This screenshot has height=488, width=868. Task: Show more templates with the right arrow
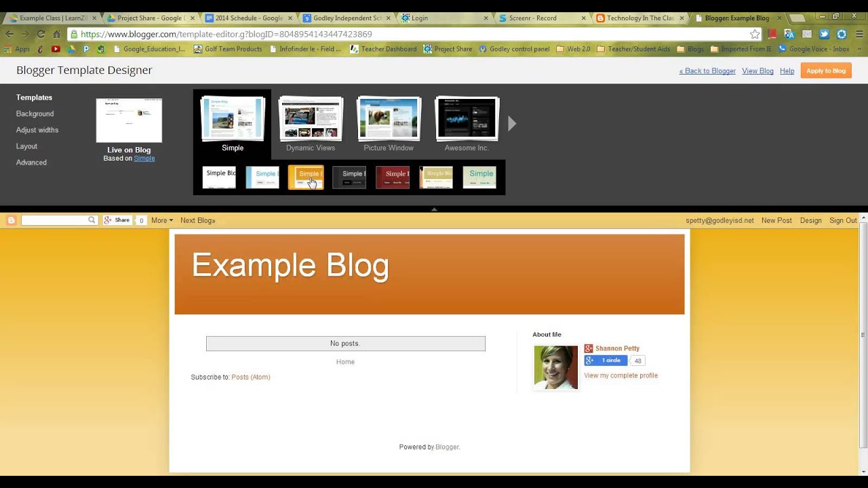(512, 123)
